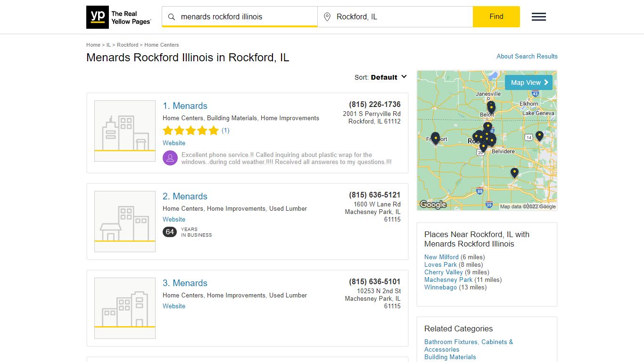This screenshot has height=362, width=644.
Task: Open Bathroom Fixtures, Cabinets & Accessories category
Action: [469, 346]
